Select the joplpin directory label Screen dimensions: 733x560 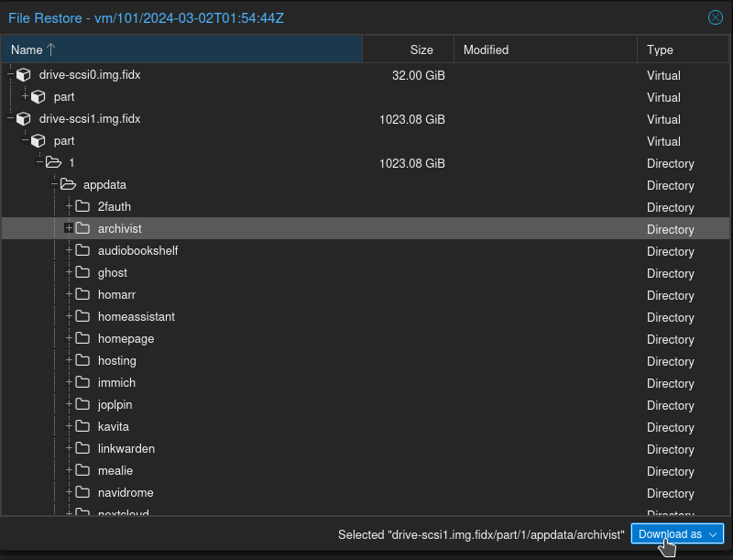[115, 405]
